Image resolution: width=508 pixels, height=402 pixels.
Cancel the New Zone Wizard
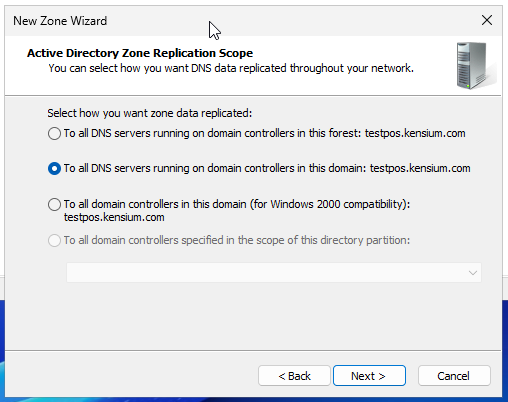coord(454,376)
